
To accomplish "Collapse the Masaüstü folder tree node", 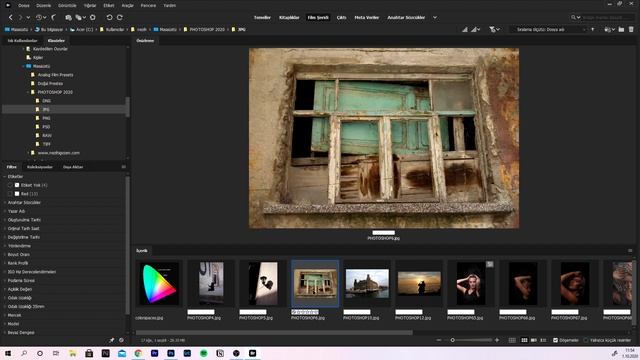I will pos(23,66).
